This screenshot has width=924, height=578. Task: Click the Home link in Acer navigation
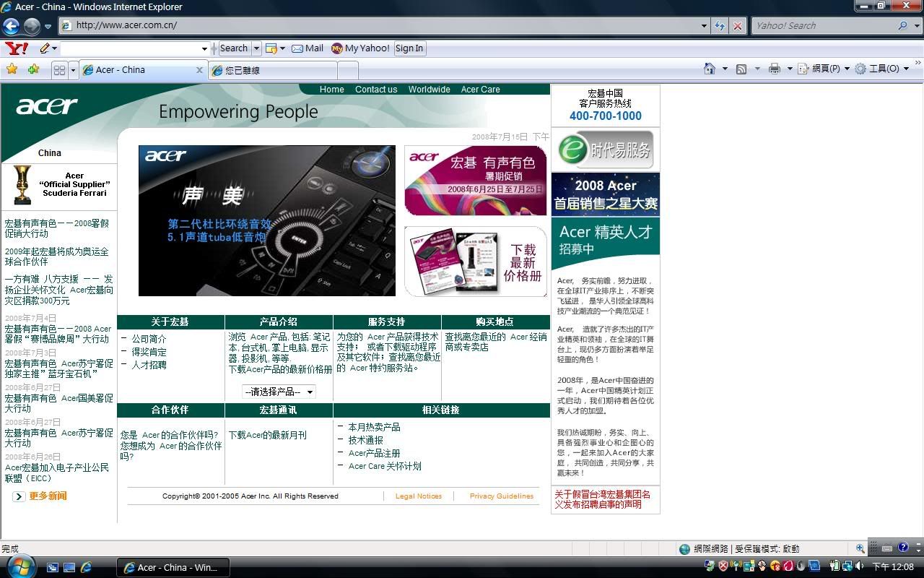331,90
